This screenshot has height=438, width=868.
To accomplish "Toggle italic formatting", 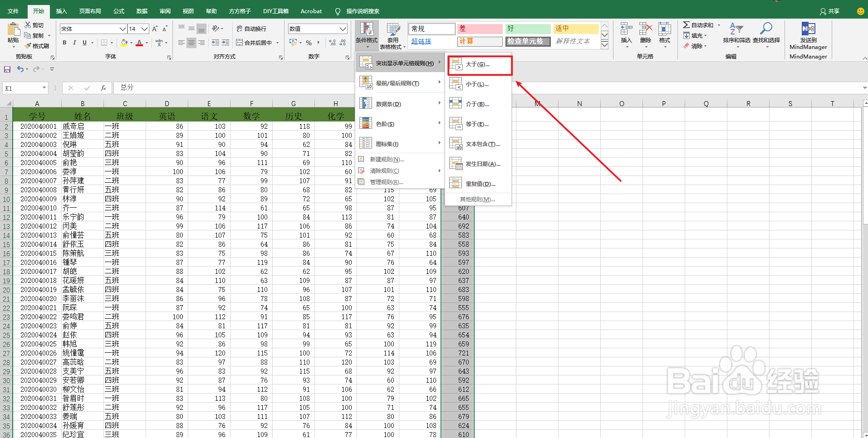I will pyautogui.click(x=74, y=43).
